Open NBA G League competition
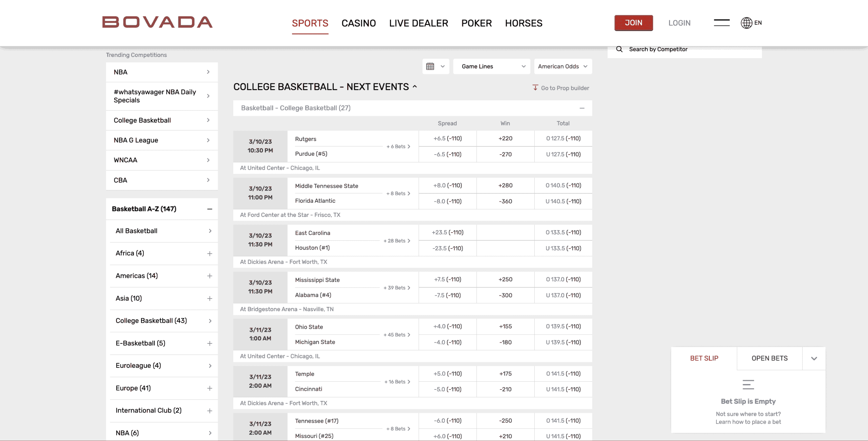 point(162,140)
